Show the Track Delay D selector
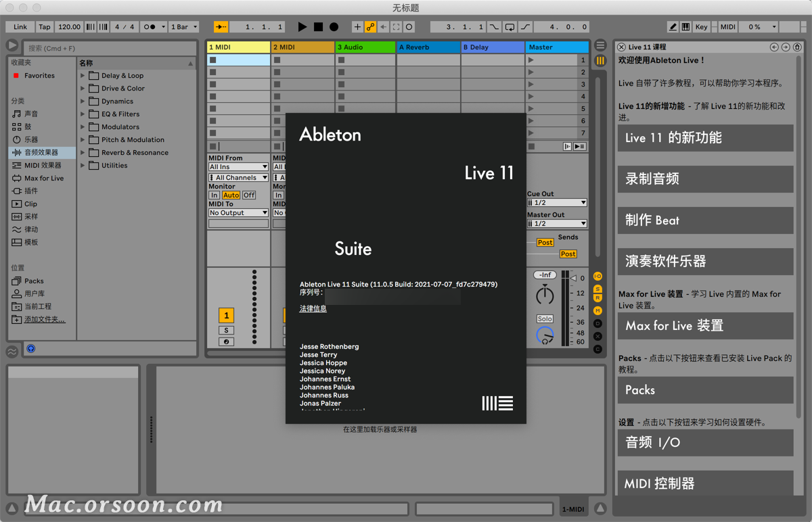812x522 pixels. coord(597,324)
